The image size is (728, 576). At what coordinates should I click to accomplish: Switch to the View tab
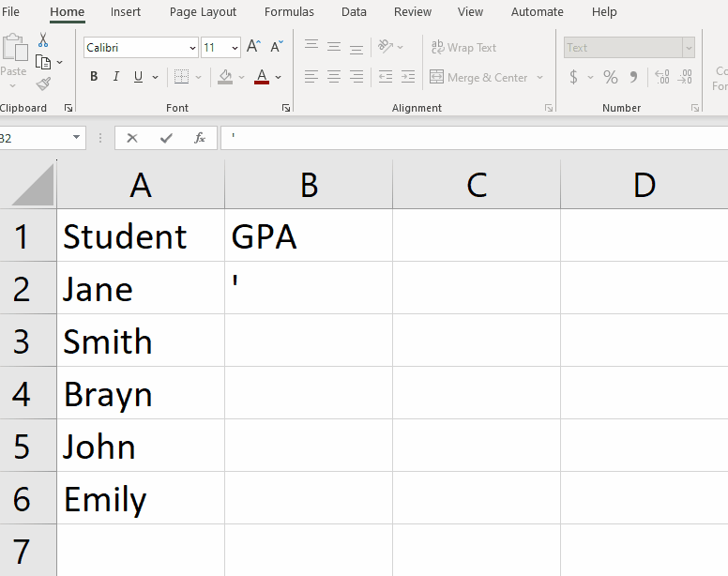click(x=470, y=11)
